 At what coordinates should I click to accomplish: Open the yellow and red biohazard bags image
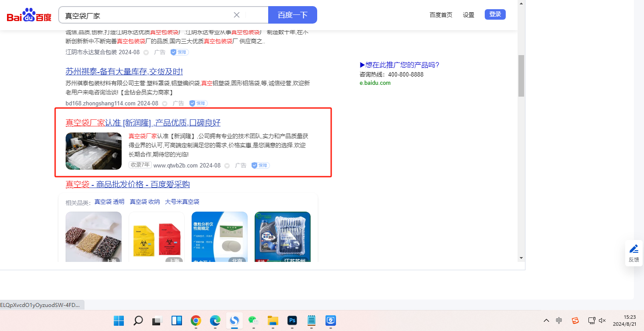click(157, 237)
